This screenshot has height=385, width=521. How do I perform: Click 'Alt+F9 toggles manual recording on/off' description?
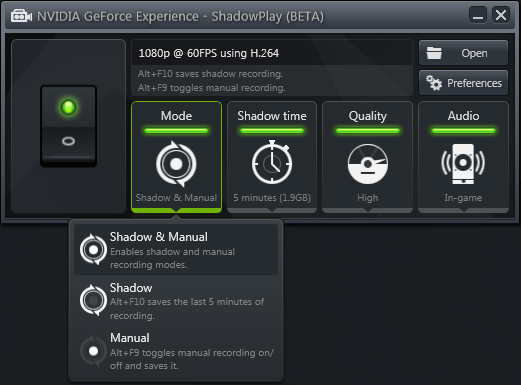tap(192, 359)
